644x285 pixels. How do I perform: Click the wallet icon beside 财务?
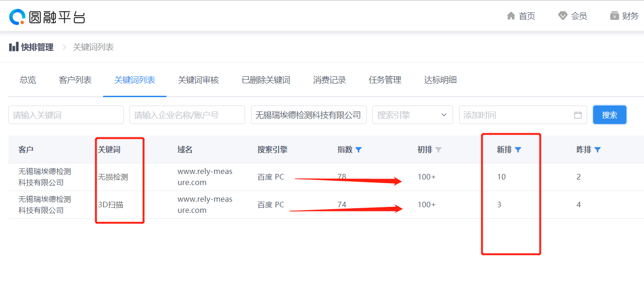(x=613, y=15)
